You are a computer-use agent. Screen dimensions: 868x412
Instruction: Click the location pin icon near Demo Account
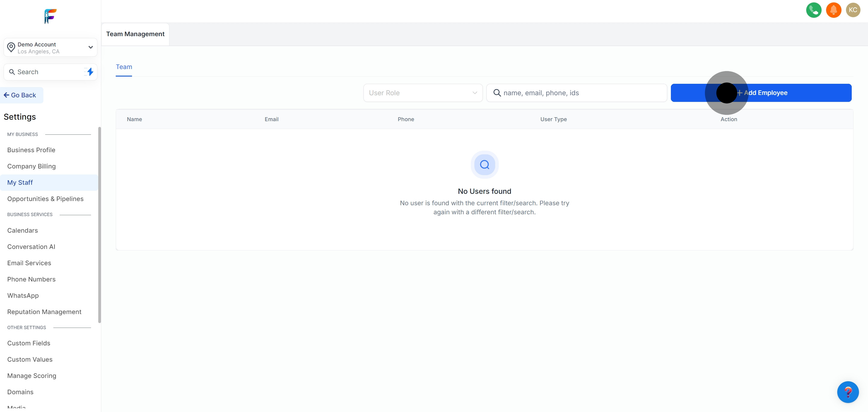tap(11, 47)
